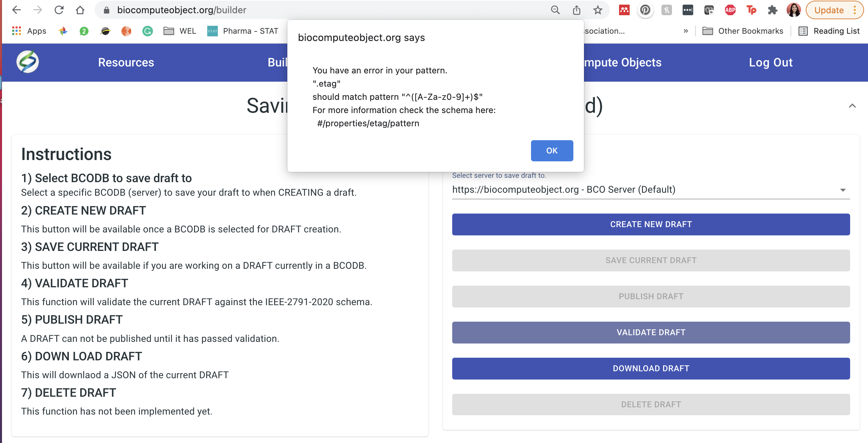868x443 pixels.
Task: Open the Grammarly bookmark
Action: click(x=148, y=31)
